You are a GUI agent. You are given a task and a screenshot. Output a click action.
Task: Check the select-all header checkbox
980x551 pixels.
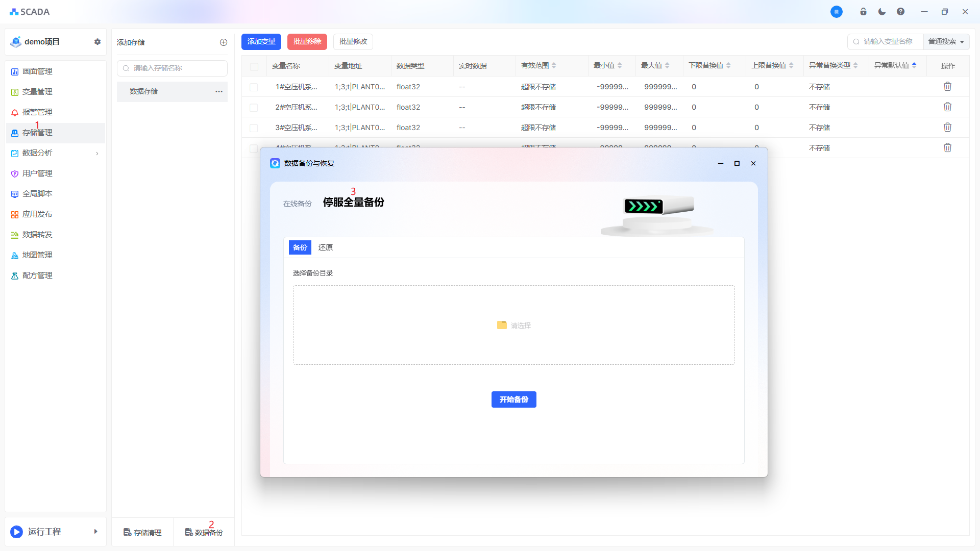(254, 66)
